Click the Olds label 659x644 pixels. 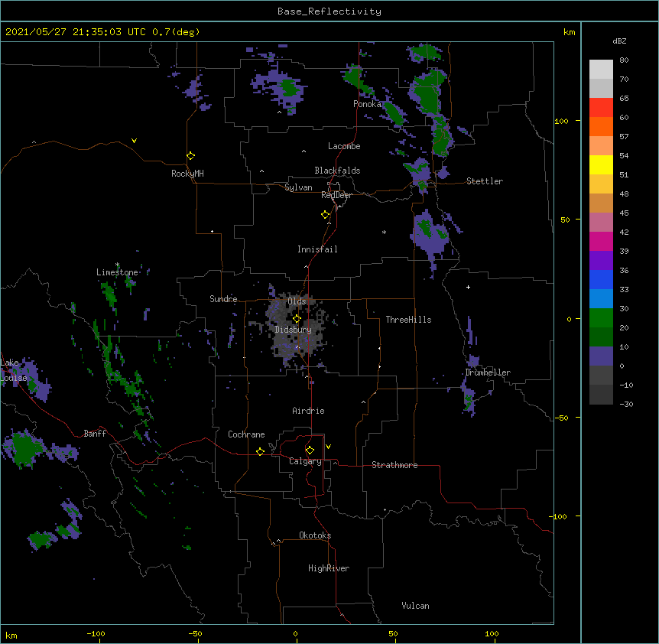[297, 301]
